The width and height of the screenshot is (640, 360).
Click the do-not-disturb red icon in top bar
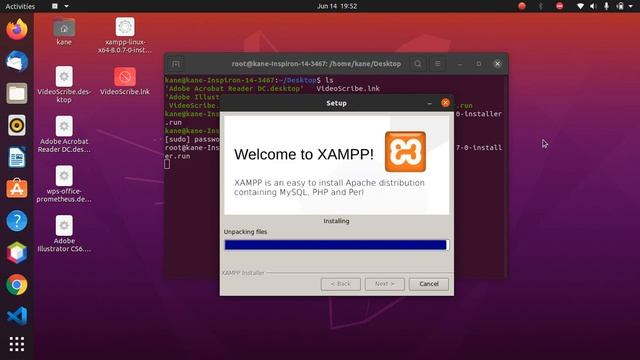560,6
